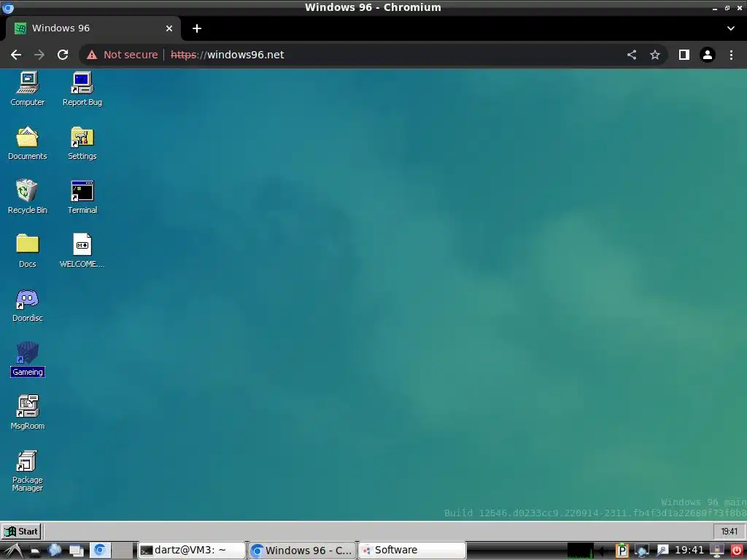Switch to the Windows 96 browser tab

pos(93,28)
